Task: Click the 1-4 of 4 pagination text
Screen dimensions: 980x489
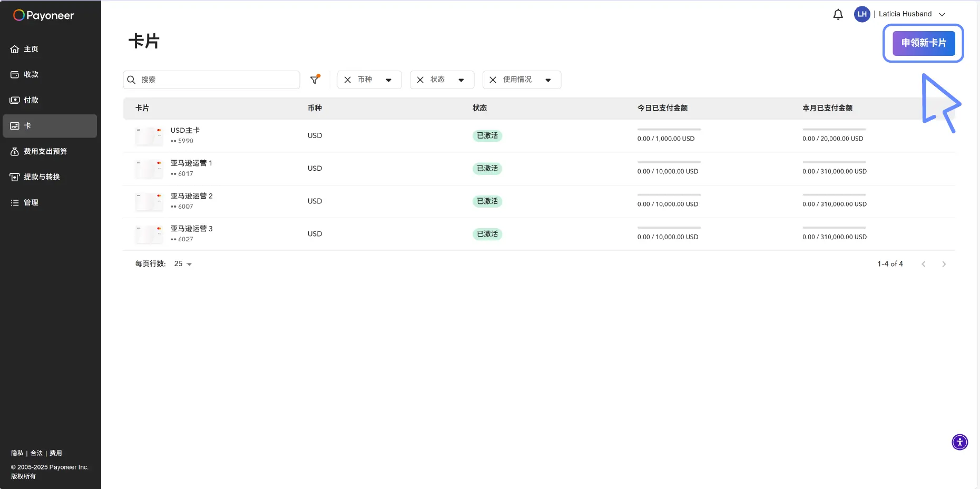Action: (890, 264)
